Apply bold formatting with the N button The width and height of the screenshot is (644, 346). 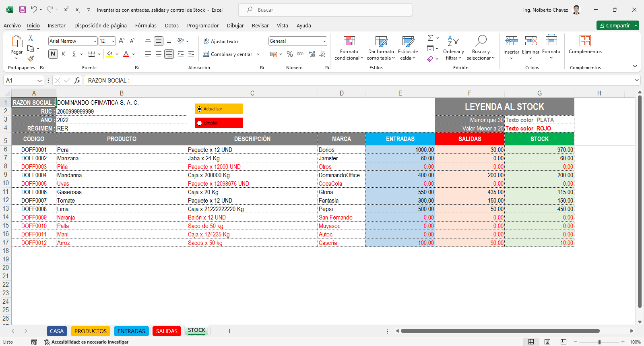click(53, 54)
